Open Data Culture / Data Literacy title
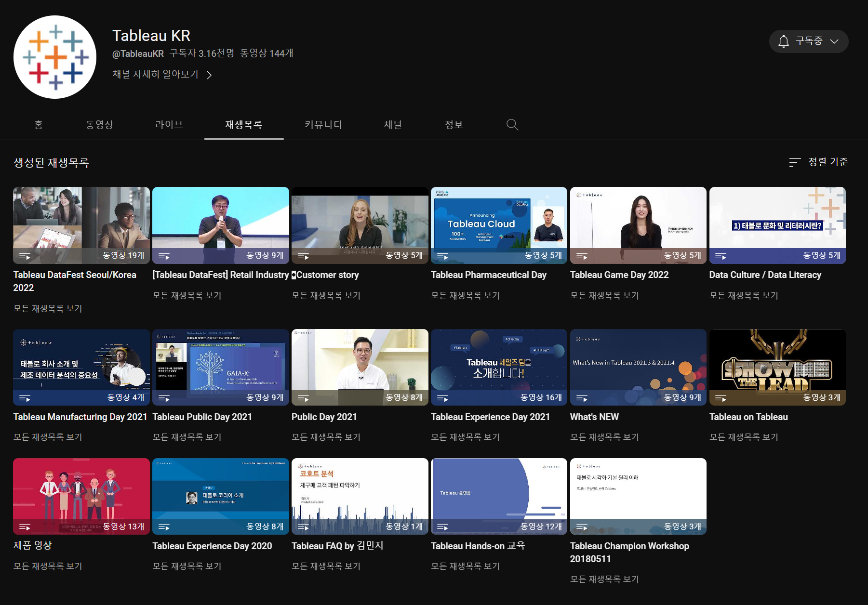The image size is (868, 605). click(765, 275)
